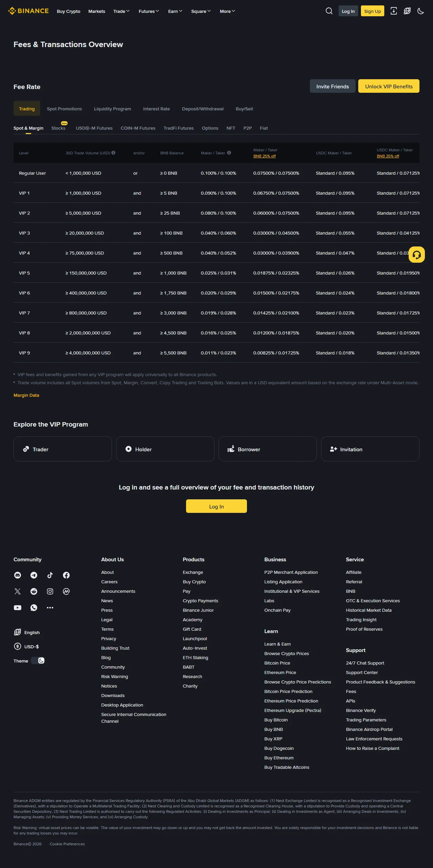This screenshot has height=868, width=433.
Task: Open the search magnifier icon
Action: 329,11
